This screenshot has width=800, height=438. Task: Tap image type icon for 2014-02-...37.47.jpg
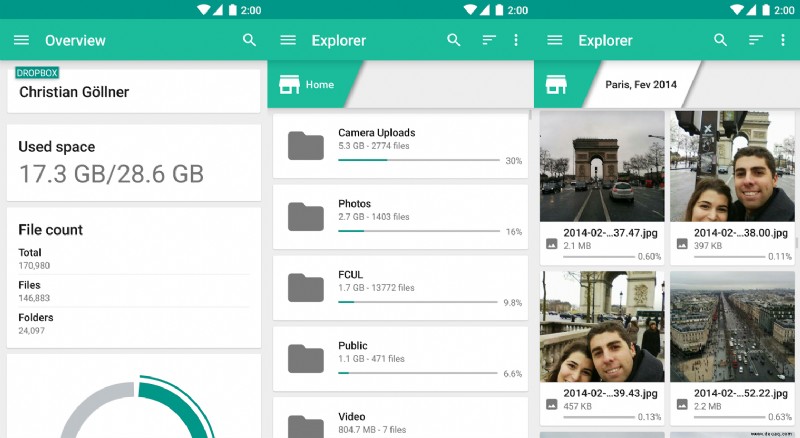(x=552, y=244)
